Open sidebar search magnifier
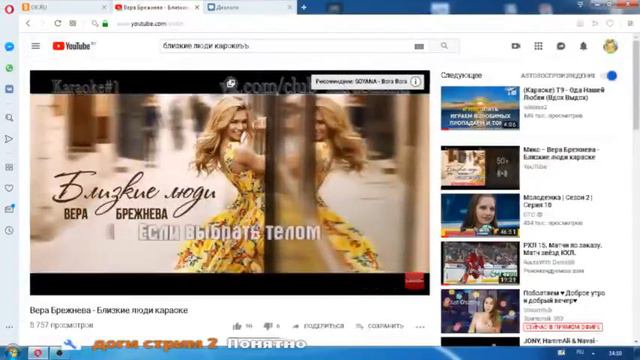Screen dimensions: 640x360 pos(9,118)
